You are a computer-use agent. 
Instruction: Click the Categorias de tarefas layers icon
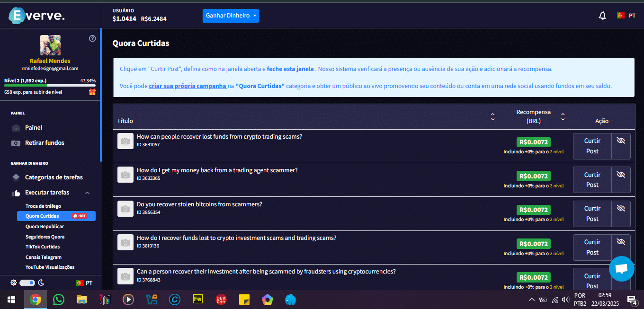click(16, 177)
